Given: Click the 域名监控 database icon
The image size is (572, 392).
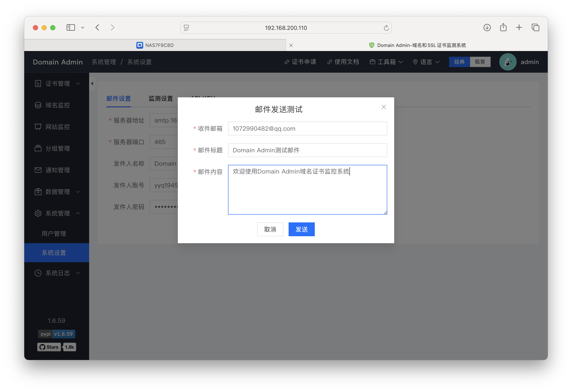Looking at the screenshot, I should tap(38, 105).
